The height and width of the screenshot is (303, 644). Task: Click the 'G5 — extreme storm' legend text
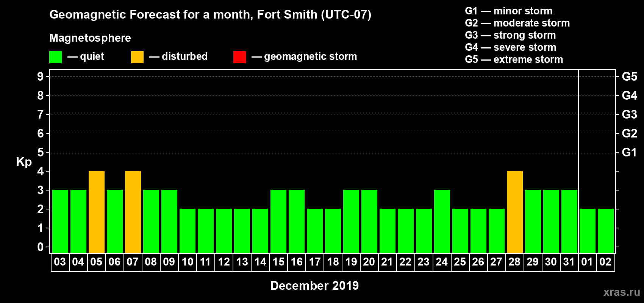point(514,59)
